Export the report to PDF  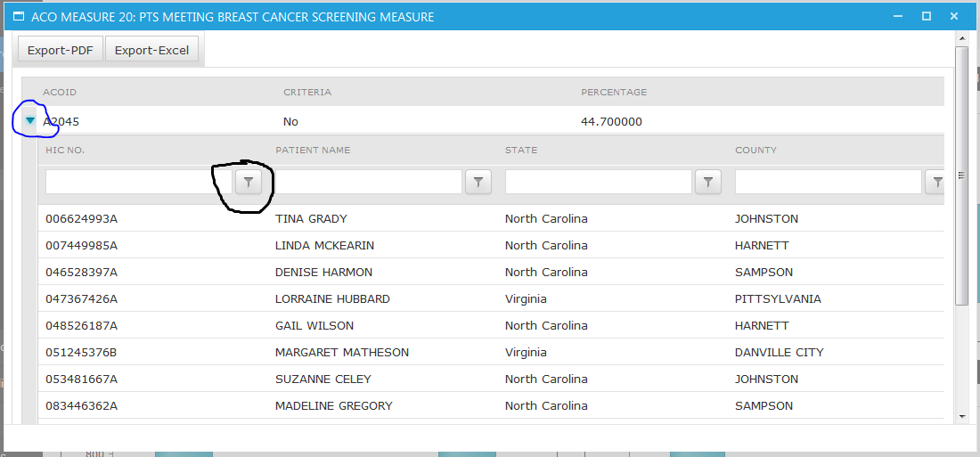pos(61,50)
